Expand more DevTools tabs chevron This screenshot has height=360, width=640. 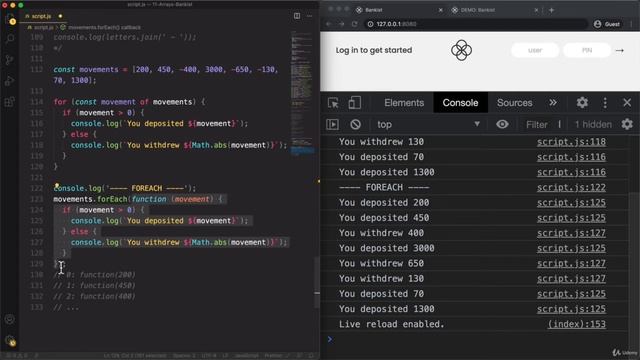pos(553,103)
